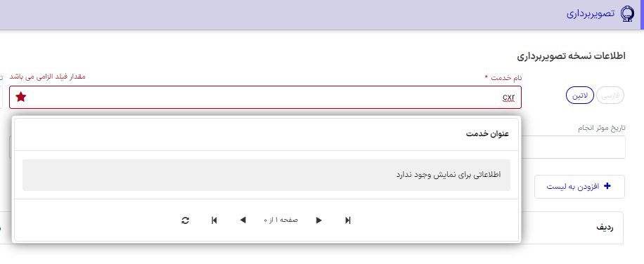Click the عنوان خدمت dropdown column header

pyautogui.click(x=487, y=134)
